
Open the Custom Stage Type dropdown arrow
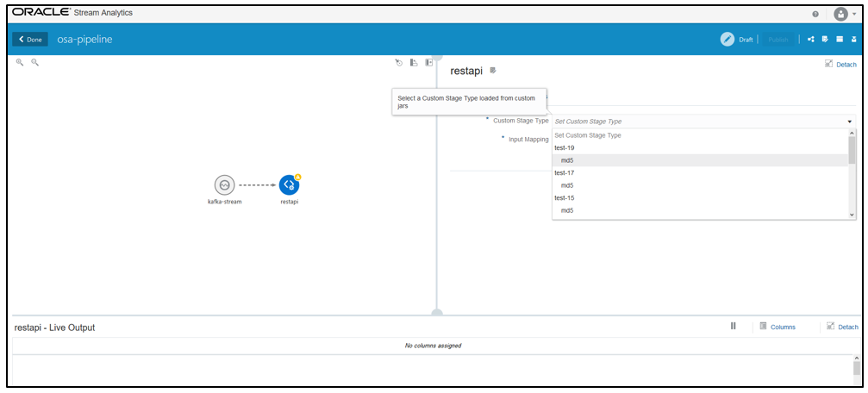tap(849, 122)
